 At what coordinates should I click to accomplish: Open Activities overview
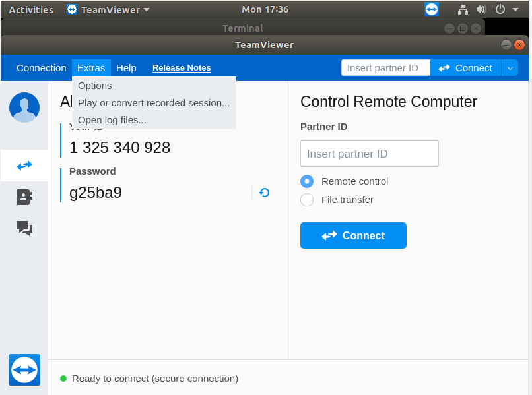pyautogui.click(x=31, y=9)
